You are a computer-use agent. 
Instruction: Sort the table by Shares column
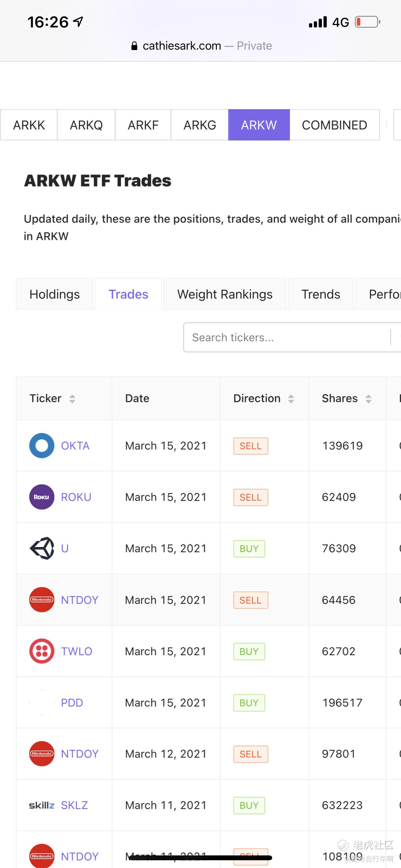[368, 399]
